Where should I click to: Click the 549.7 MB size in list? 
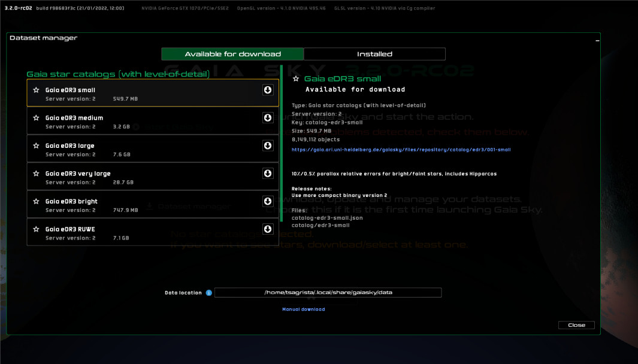(x=125, y=99)
